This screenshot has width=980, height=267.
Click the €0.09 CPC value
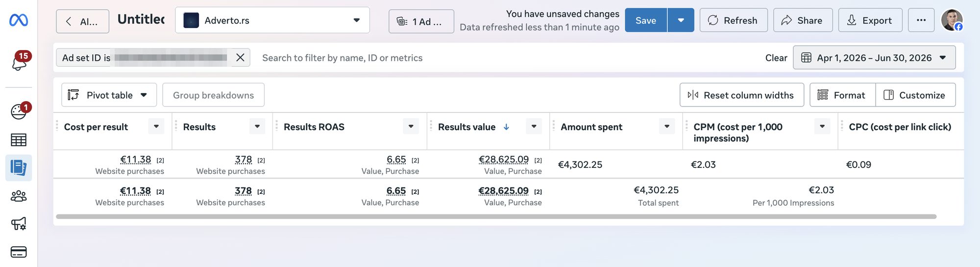(858, 164)
